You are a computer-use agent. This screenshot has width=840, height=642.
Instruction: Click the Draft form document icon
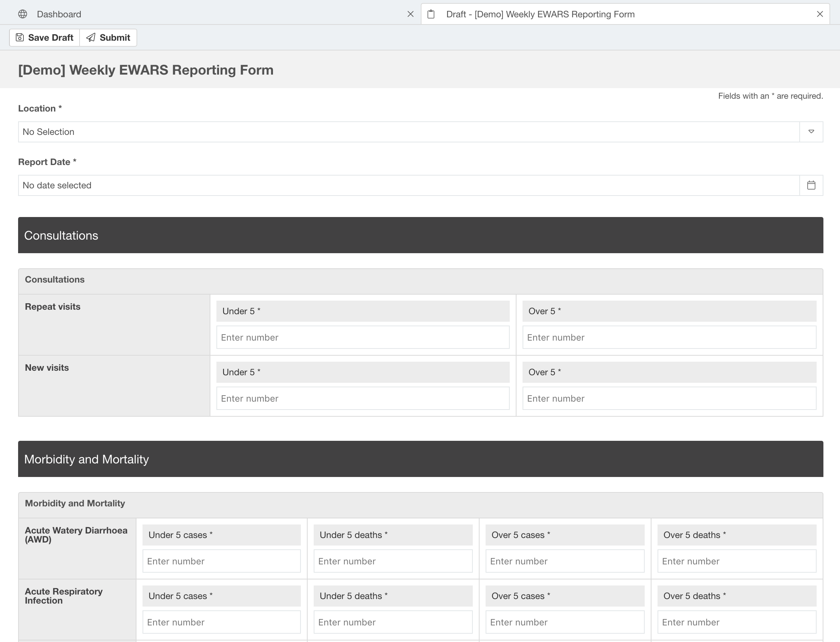point(432,14)
